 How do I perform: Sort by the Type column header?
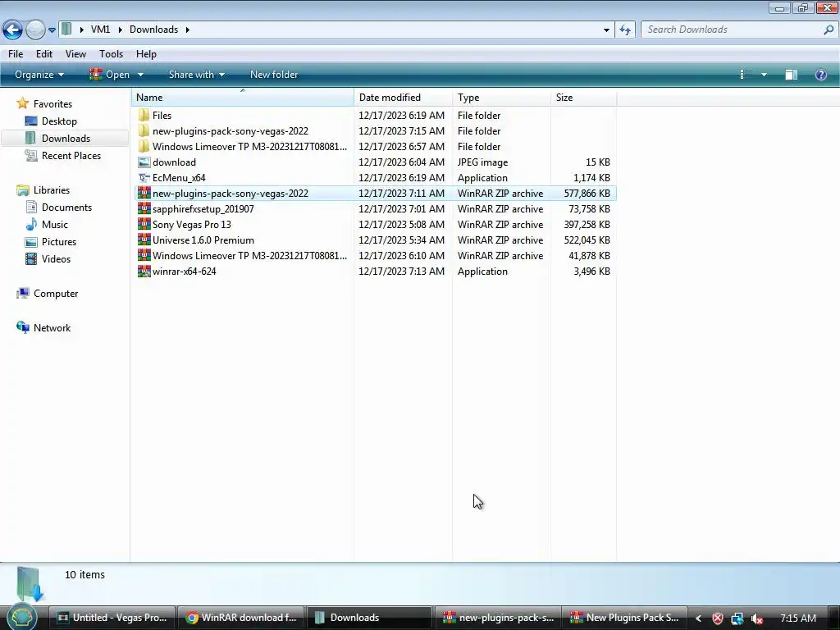click(501, 98)
